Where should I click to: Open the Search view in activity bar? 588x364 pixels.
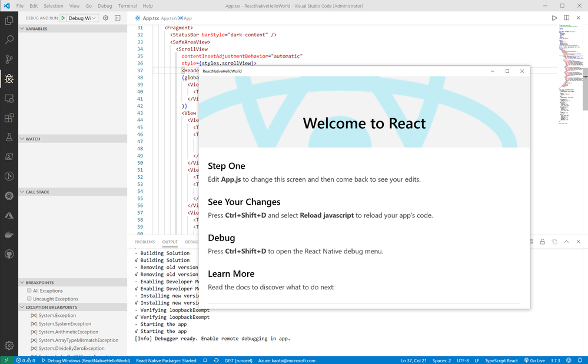click(x=9, y=40)
